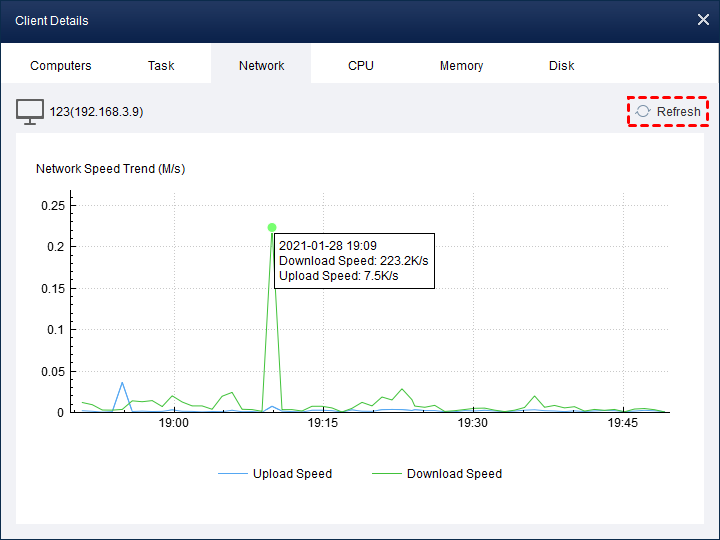720x540 pixels.
Task: Click the computer monitor icon
Action: click(x=30, y=112)
